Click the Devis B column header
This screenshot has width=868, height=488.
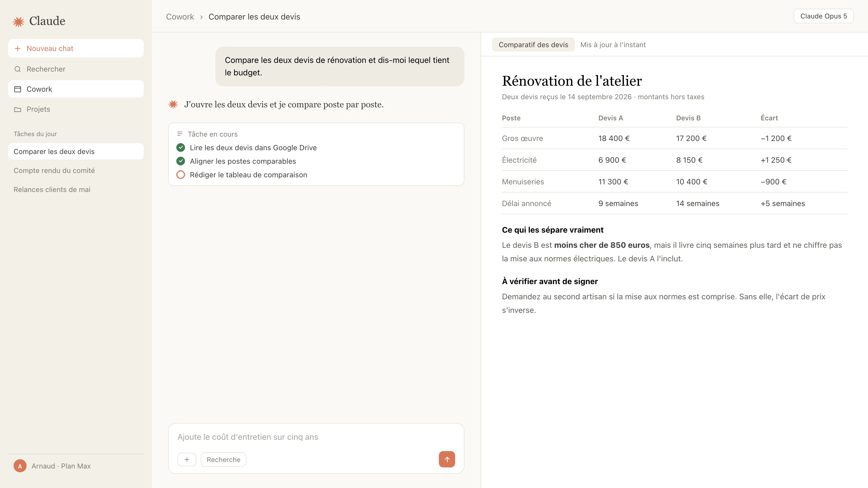coord(688,118)
